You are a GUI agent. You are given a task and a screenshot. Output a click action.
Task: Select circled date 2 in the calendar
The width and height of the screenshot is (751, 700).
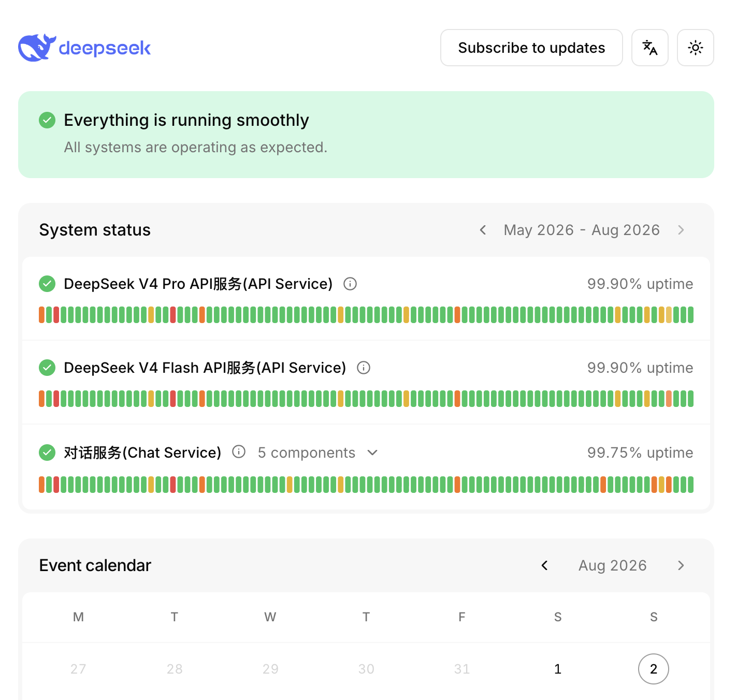654,669
